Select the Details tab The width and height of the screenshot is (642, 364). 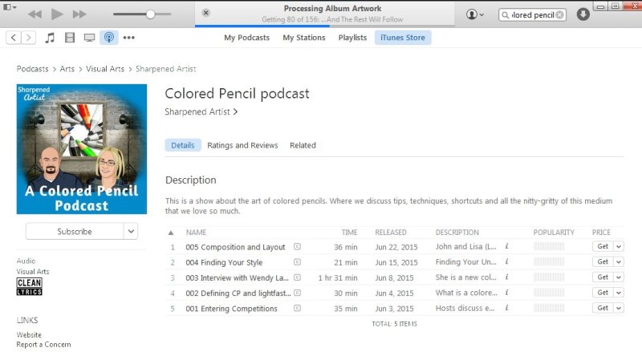(x=183, y=145)
